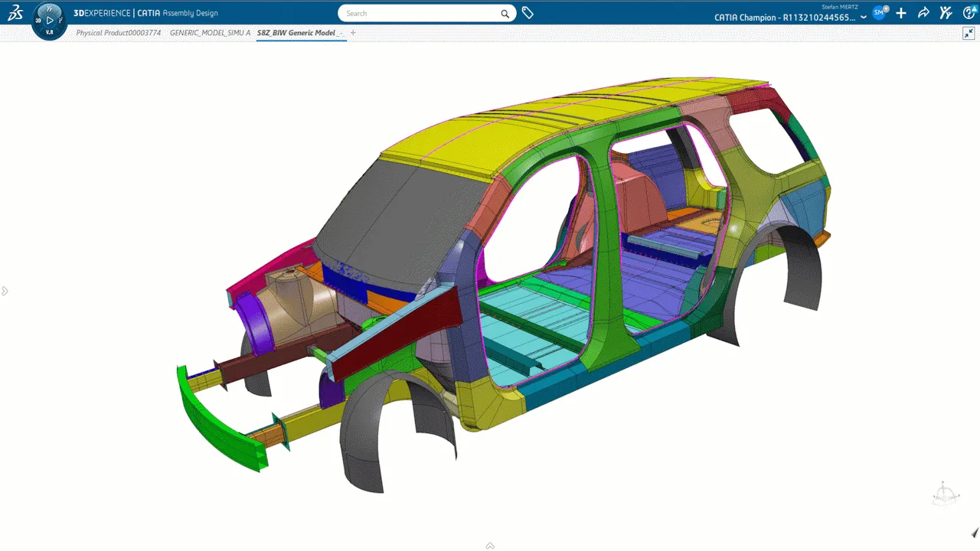Screen dimensions: 980x551
Task: Expand the CATIA Champion role dropdown
Action: point(864,18)
